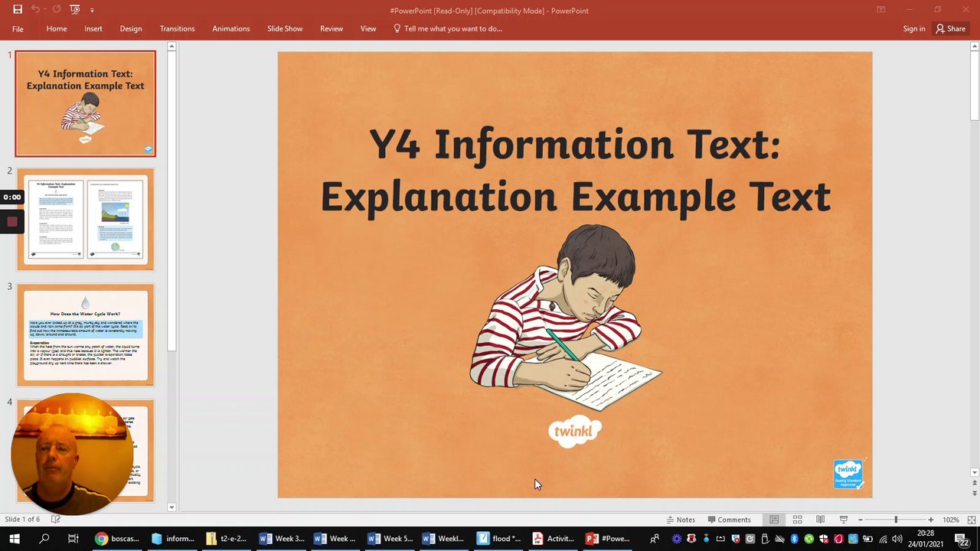Select slide 1 thumbnail in slide panel
The height and width of the screenshot is (551, 980).
[x=85, y=103]
